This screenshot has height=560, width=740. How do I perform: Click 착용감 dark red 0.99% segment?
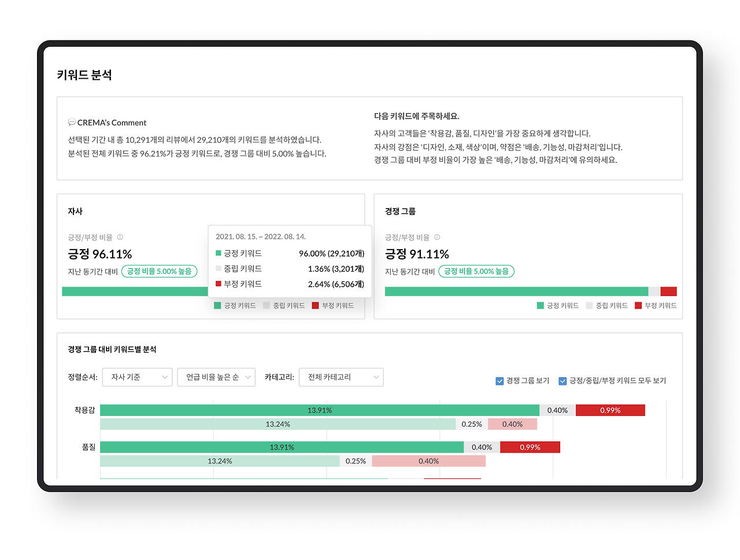610,410
